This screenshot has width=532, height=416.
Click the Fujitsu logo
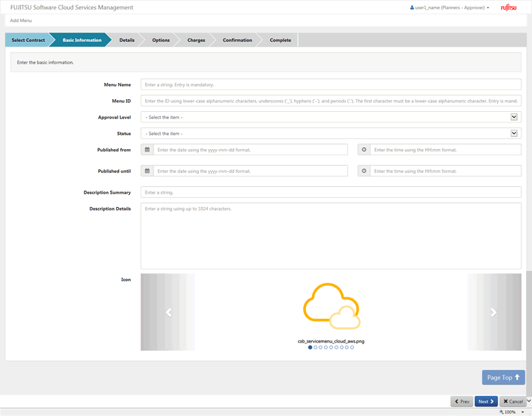[x=509, y=7]
